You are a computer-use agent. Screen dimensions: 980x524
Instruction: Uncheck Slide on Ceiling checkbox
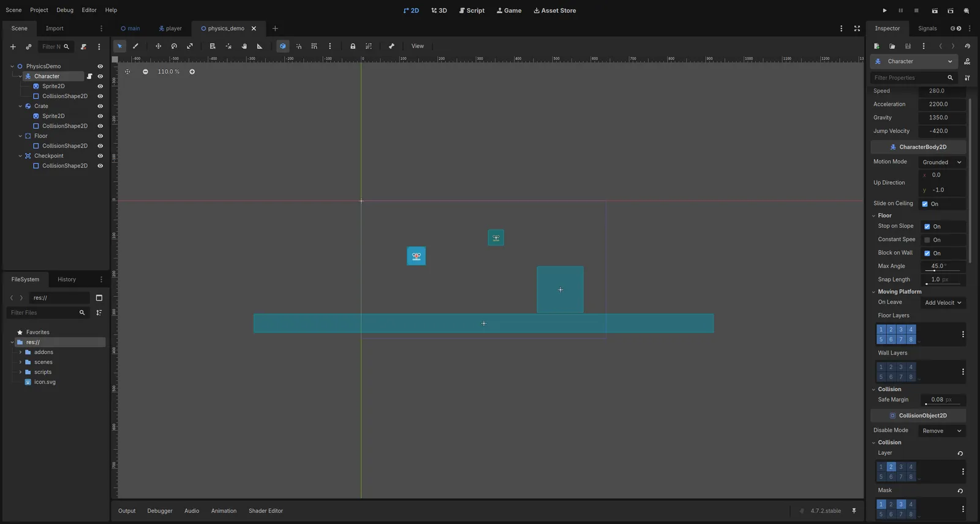coord(925,204)
